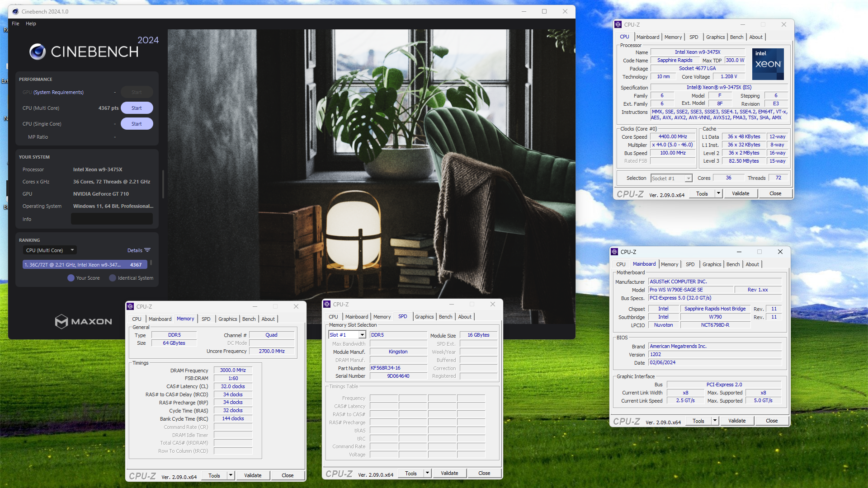
Task: Switch to SPD tab in Mainboard window
Action: 690,264
